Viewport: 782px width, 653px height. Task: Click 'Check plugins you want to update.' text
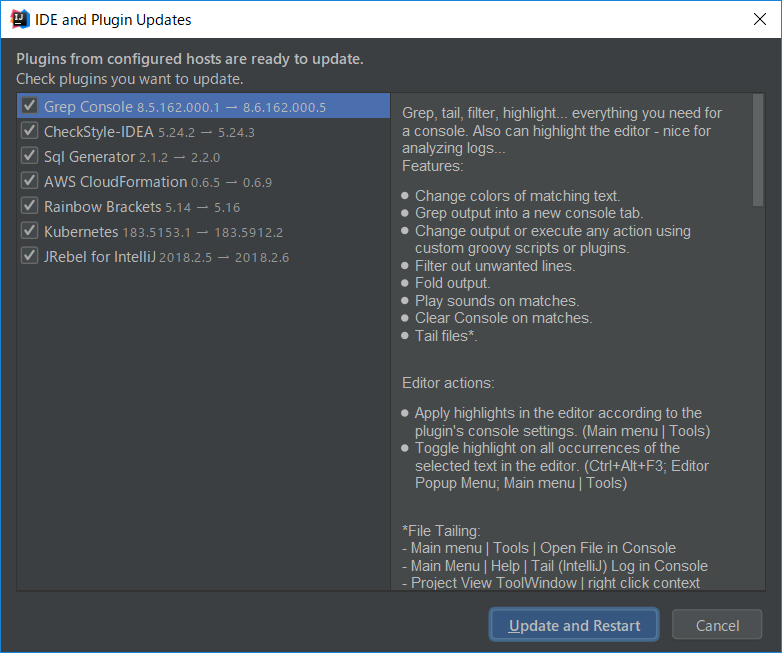click(x=130, y=79)
